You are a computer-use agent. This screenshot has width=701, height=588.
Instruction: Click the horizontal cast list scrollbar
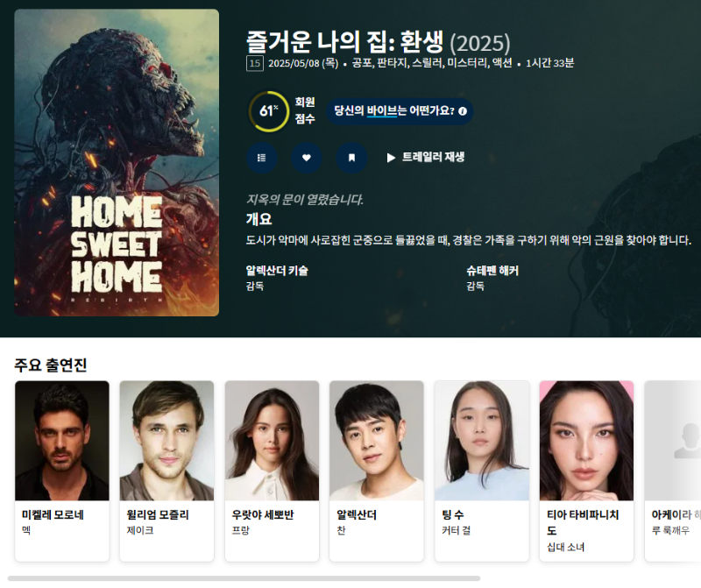tap(244, 578)
